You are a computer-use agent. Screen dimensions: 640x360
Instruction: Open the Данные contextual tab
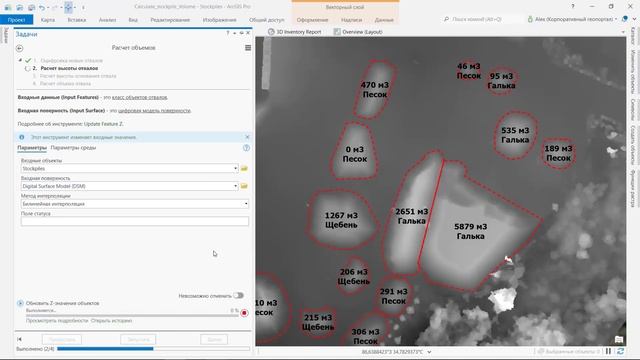tap(384, 20)
